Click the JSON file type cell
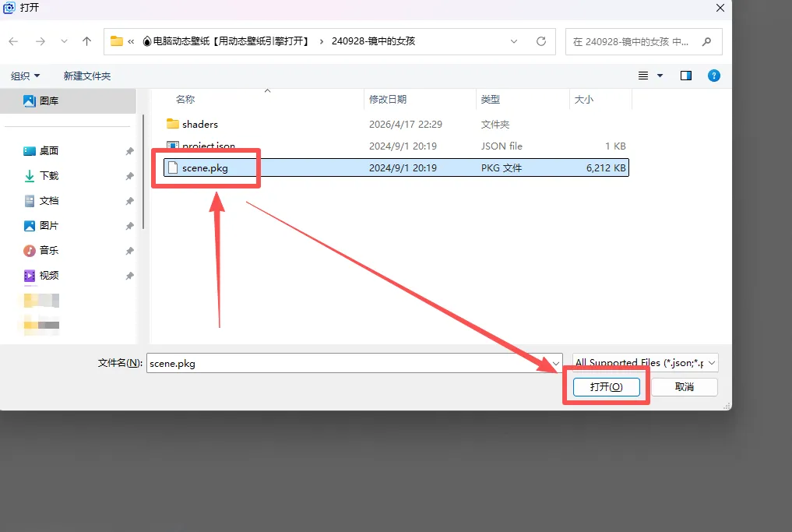The height and width of the screenshot is (532, 792). [502, 146]
